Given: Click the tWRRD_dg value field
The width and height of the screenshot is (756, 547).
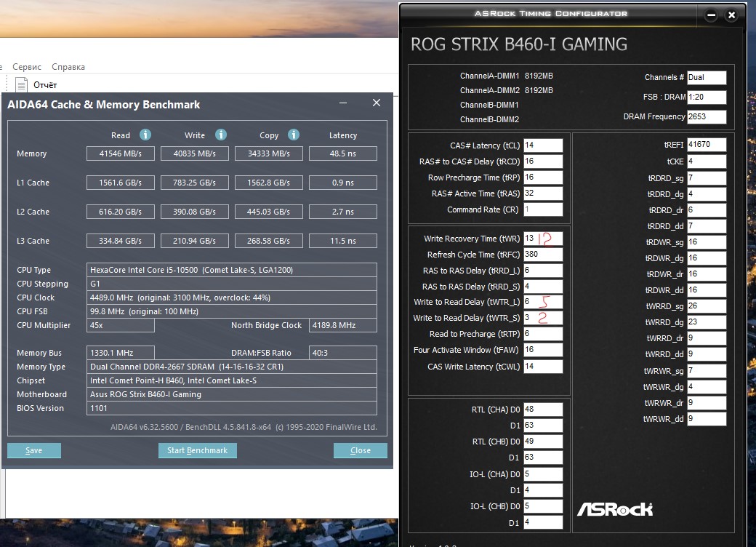Looking at the screenshot, I should pyautogui.click(x=707, y=322).
